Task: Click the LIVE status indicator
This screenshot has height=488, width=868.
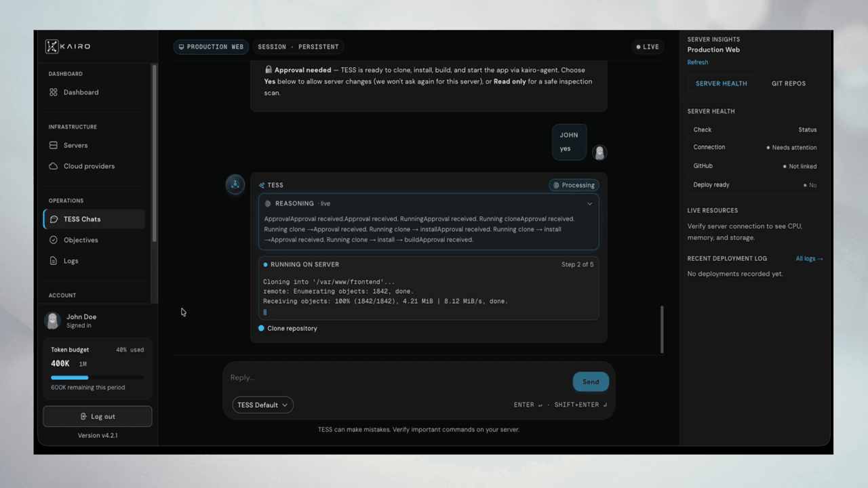Action: 648,47
